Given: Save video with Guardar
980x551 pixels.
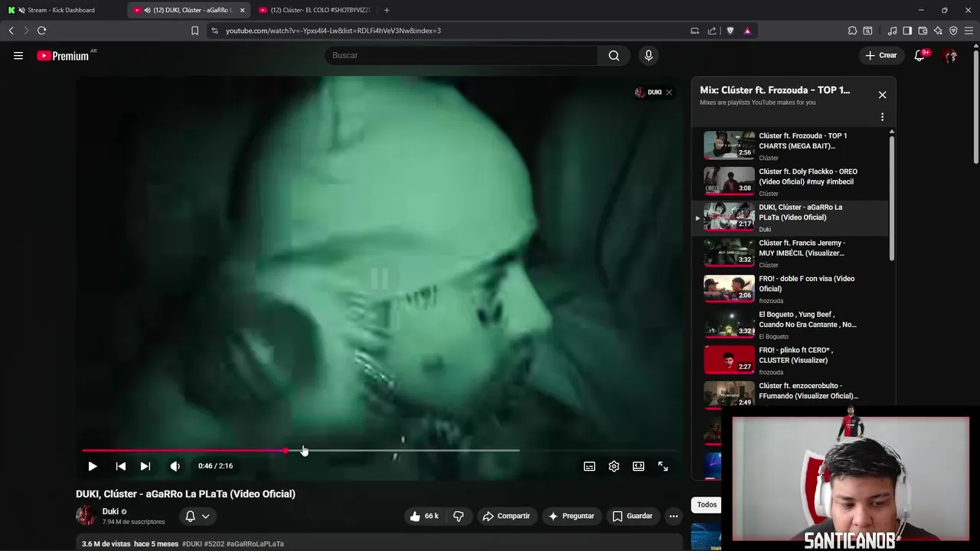Looking at the screenshot, I should point(632,517).
